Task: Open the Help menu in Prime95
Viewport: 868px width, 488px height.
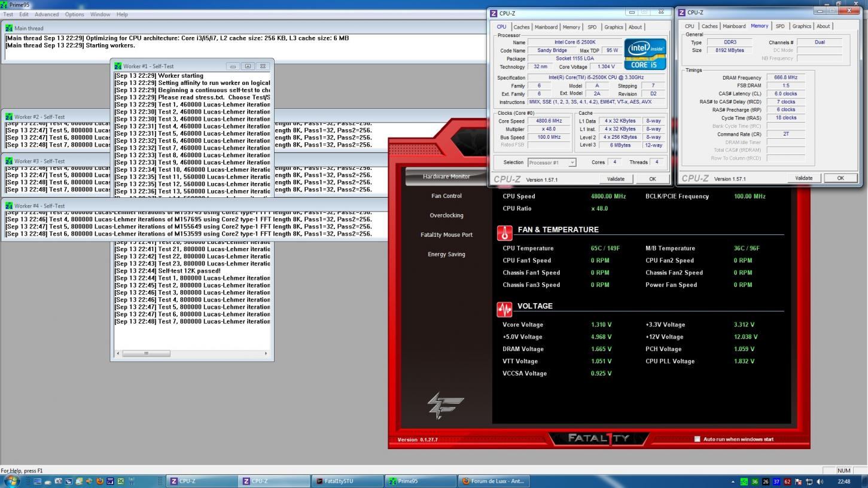Action: pos(122,14)
